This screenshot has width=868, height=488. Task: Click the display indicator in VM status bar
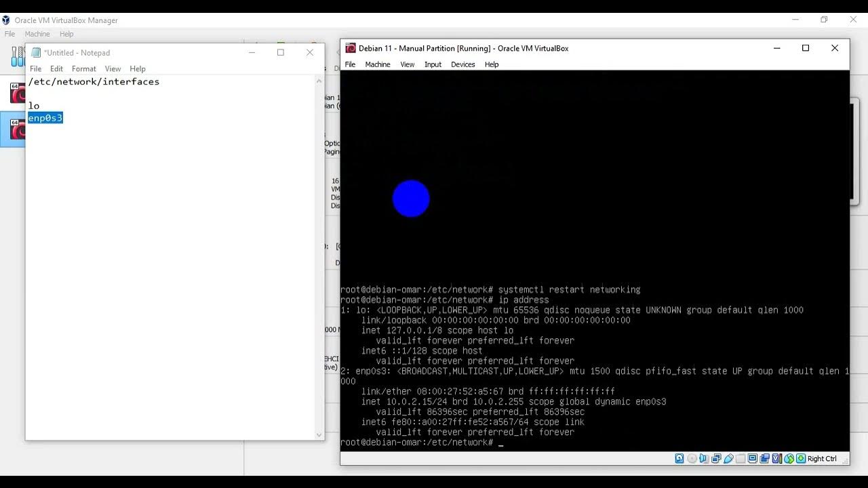(x=753, y=459)
